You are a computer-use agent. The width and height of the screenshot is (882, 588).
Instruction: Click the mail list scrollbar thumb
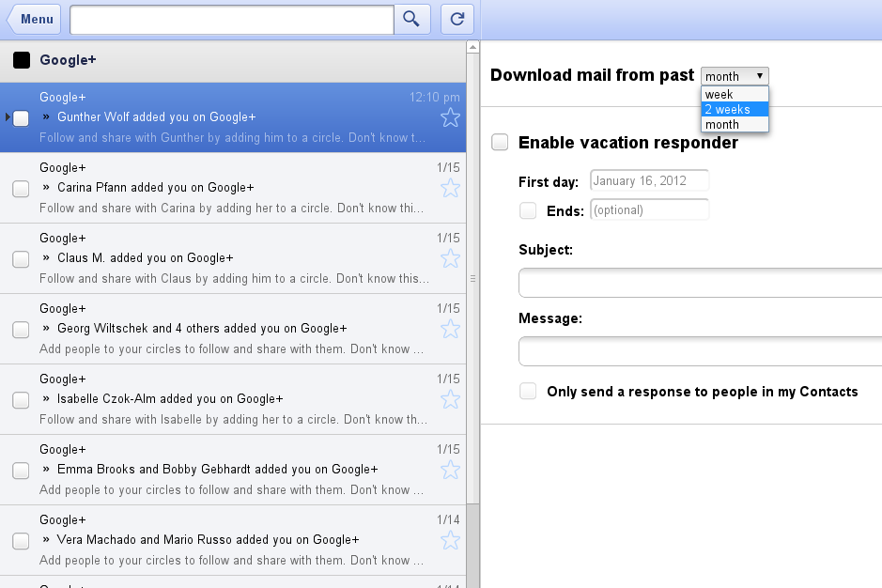[x=473, y=279]
